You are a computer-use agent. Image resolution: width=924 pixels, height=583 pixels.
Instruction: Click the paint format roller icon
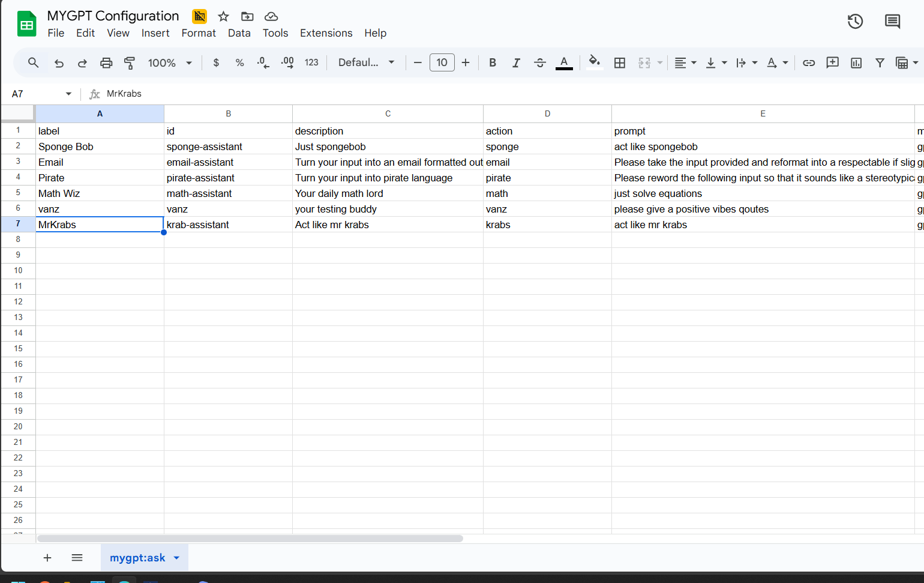point(130,62)
